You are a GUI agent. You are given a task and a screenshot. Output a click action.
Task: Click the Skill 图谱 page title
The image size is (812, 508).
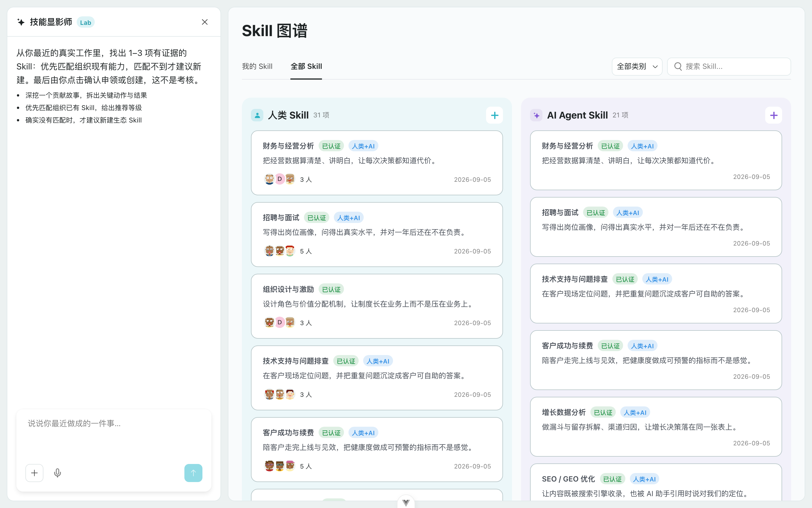[274, 31]
